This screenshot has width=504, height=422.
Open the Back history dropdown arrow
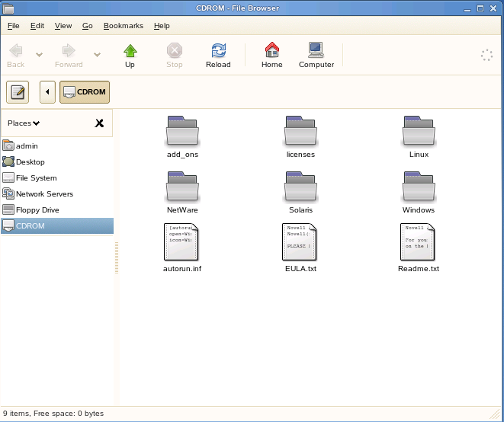pos(39,55)
